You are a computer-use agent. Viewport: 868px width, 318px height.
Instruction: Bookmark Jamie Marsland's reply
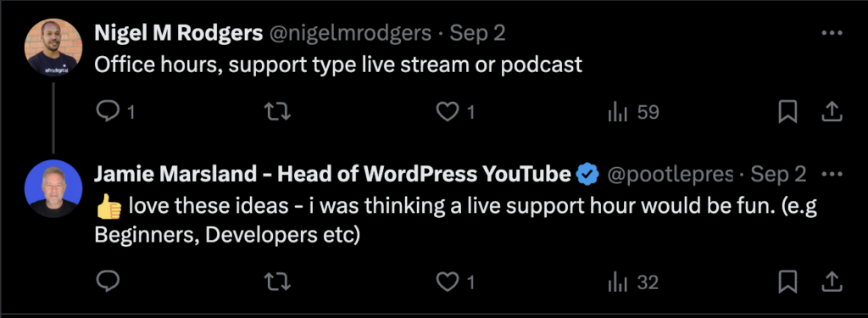tap(787, 283)
